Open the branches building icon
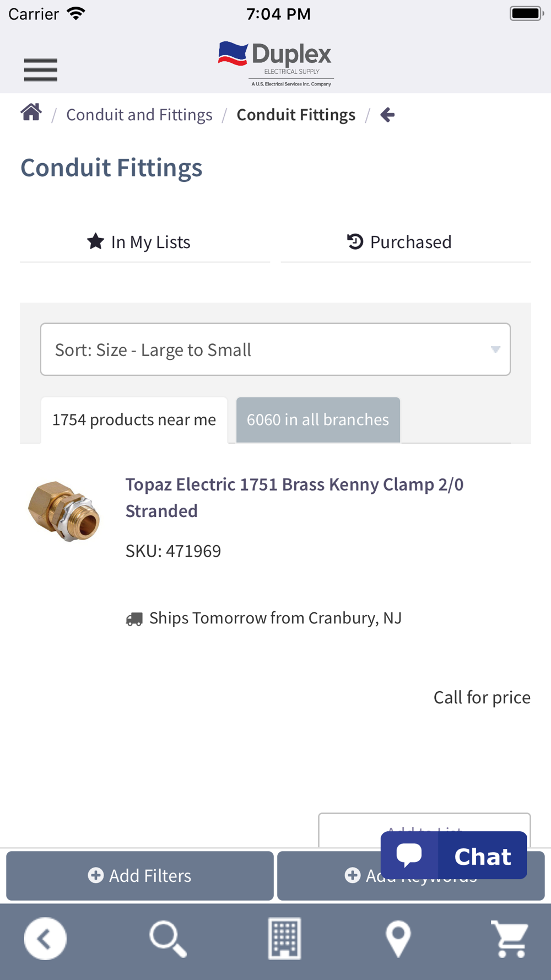 click(x=284, y=939)
